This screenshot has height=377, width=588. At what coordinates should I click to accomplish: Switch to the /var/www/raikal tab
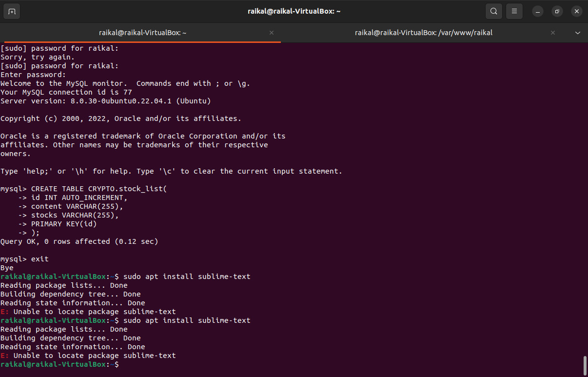pyautogui.click(x=424, y=32)
